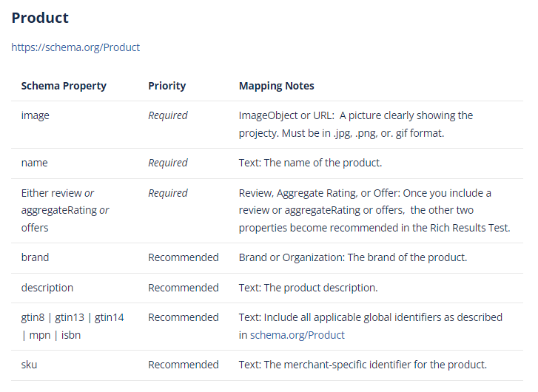Viewport: 538px width, 392px height.
Task: Click the ImageObject or URL mapping note
Action: point(355,124)
